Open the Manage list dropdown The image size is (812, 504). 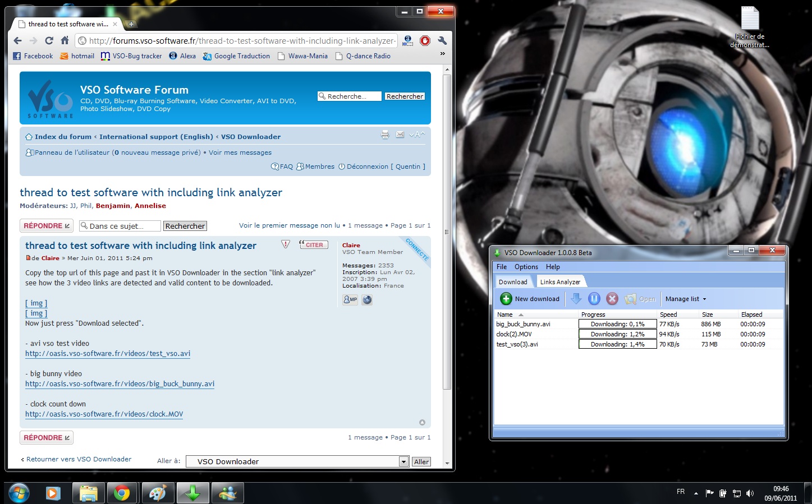coord(686,299)
